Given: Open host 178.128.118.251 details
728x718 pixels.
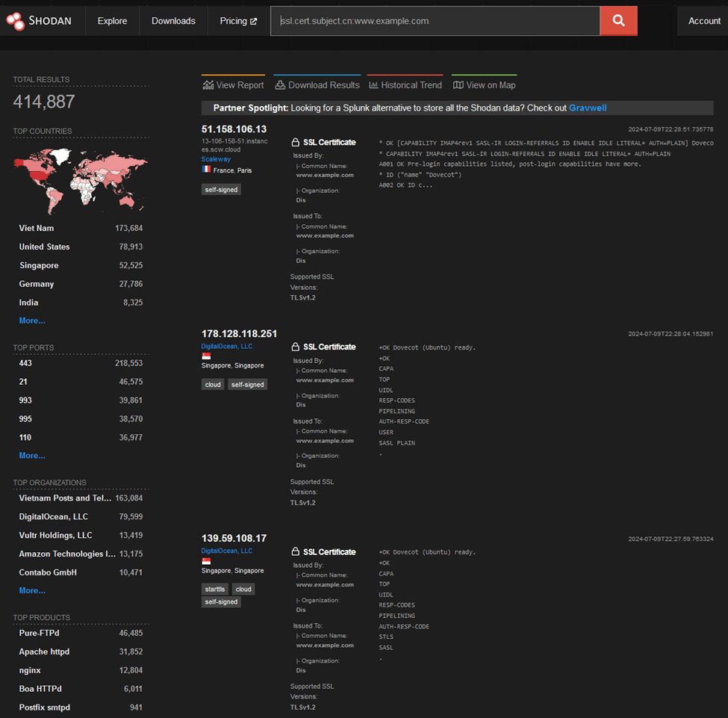Looking at the screenshot, I should pyautogui.click(x=239, y=334).
